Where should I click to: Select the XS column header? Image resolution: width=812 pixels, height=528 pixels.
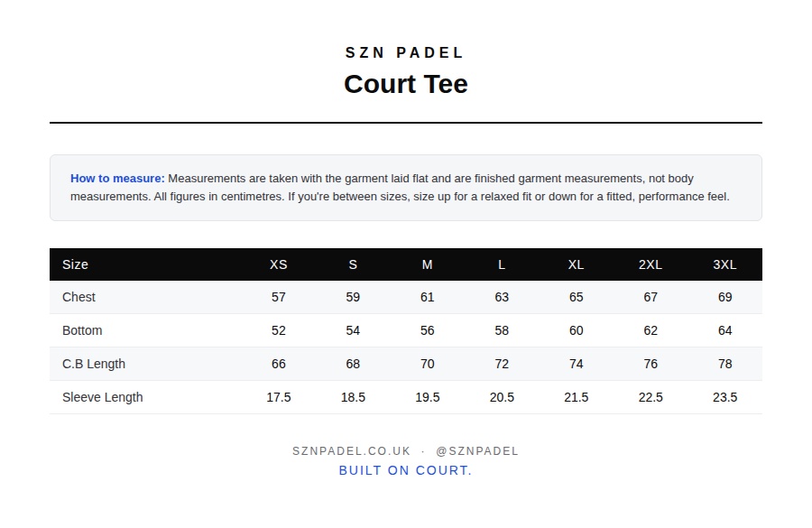point(278,264)
